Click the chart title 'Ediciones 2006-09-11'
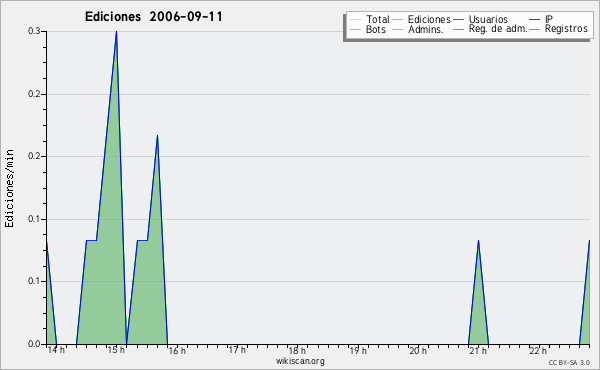 (153, 17)
